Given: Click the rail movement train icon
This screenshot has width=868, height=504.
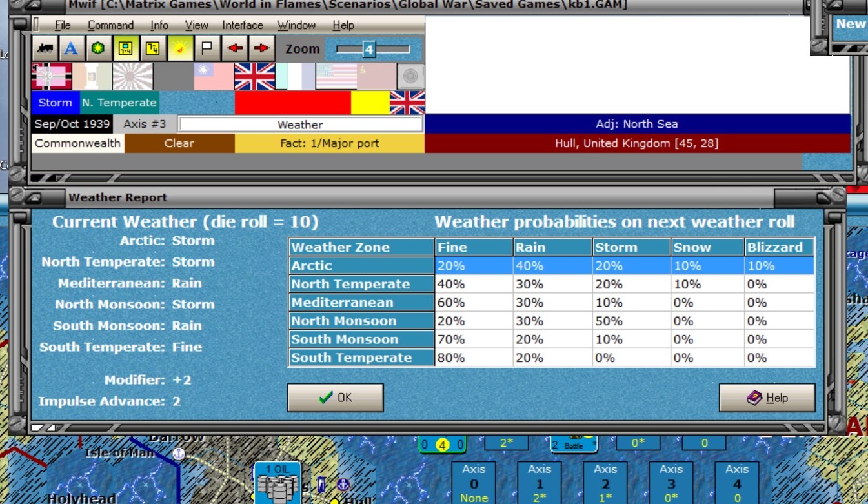Looking at the screenshot, I should (45, 49).
